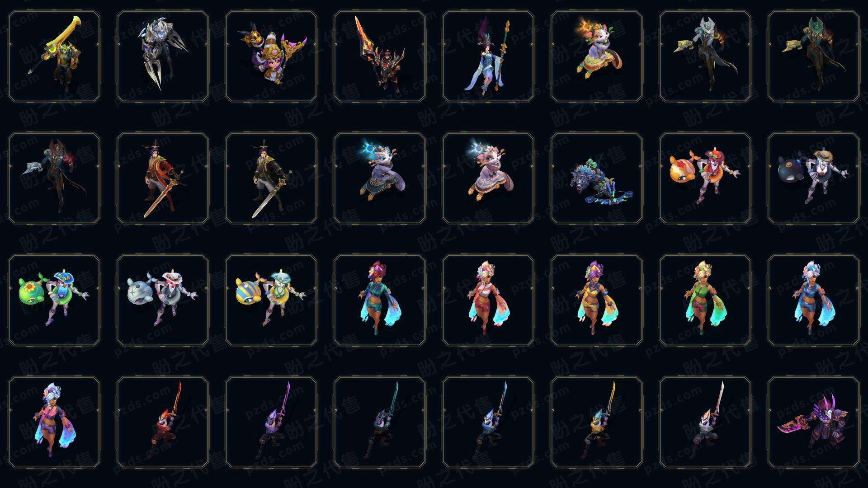Choose the black-and-gold coat swordsman tile

click(x=271, y=178)
